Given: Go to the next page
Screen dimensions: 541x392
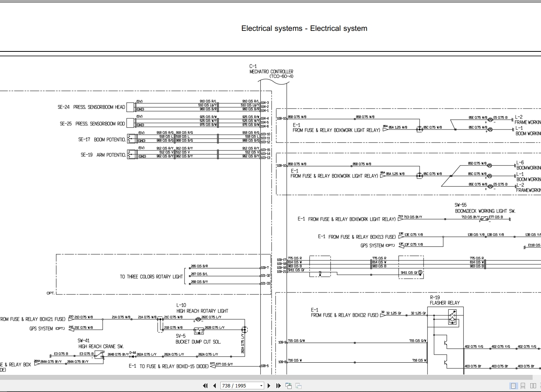Looking at the screenshot, I should (x=269, y=386).
